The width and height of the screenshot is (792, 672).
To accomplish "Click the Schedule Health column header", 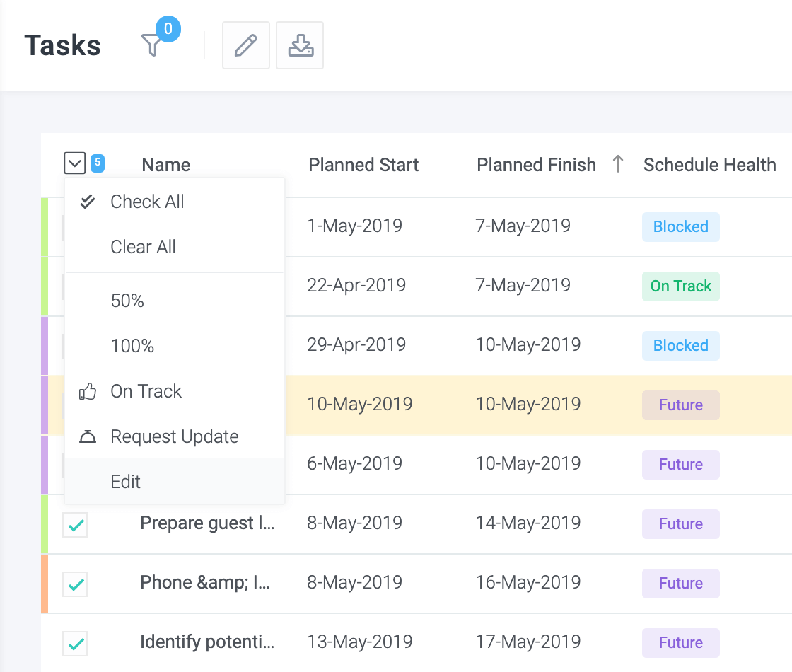I will pos(710,165).
